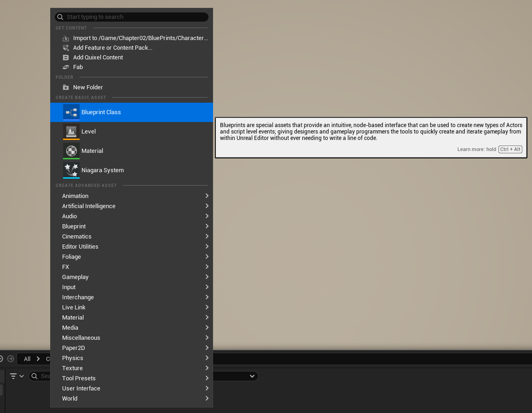Expand the Artificial Intelligence submenu

pos(131,206)
